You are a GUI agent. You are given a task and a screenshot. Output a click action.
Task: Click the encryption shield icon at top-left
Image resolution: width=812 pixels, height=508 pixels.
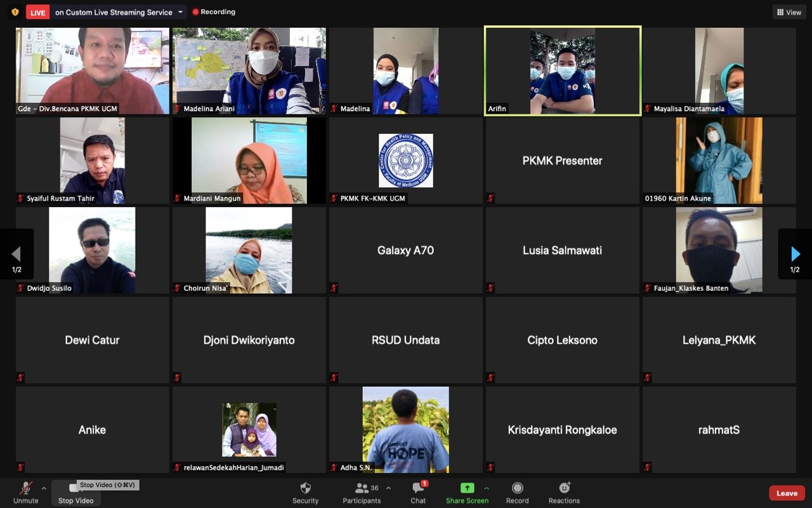[15, 12]
